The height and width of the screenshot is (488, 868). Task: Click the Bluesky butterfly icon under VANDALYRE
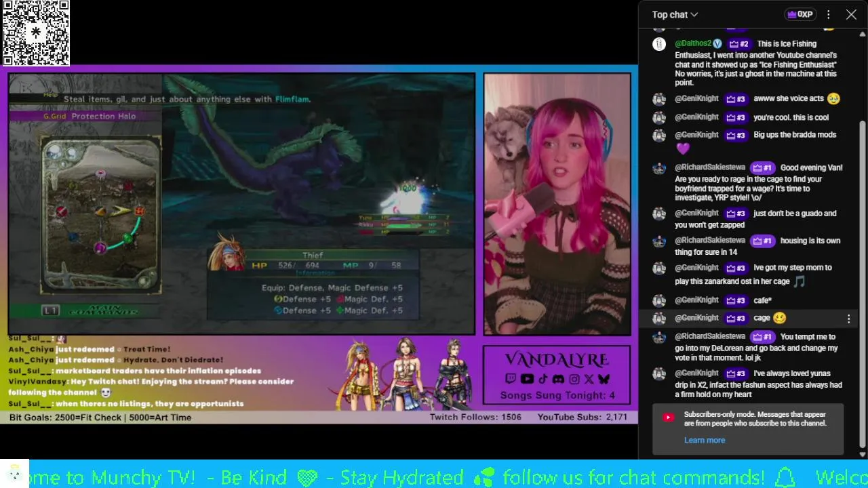coord(604,380)
